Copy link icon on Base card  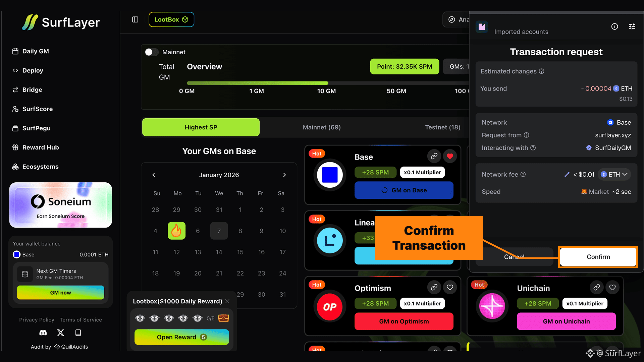coord(434,156)
